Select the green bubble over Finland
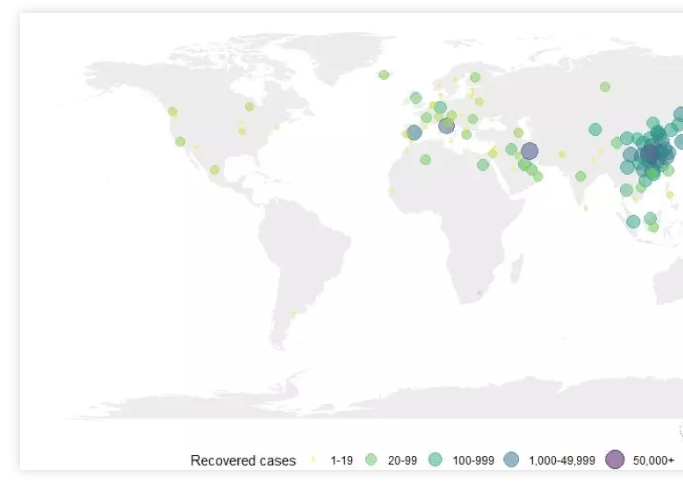Screen dimensions: 683x494 click(x=475, y=77)
